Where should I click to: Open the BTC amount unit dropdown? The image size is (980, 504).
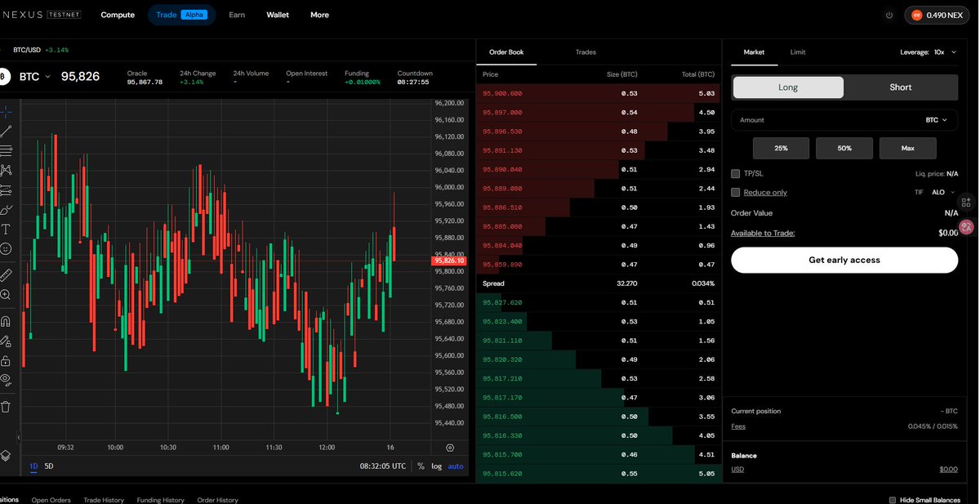click(937, 120)
